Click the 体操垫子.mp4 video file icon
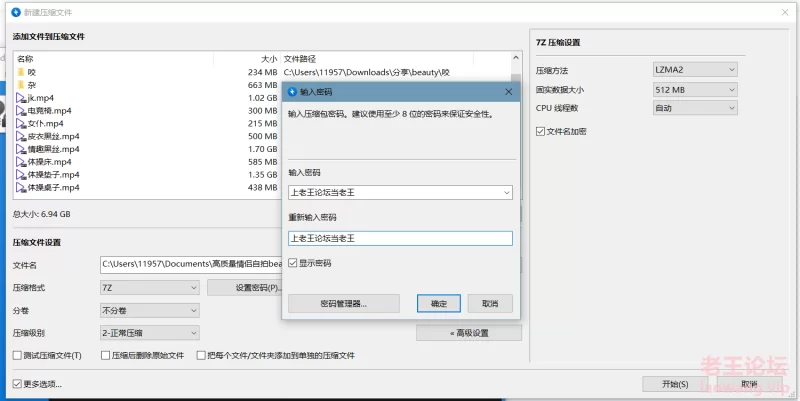 coord(20,174)
